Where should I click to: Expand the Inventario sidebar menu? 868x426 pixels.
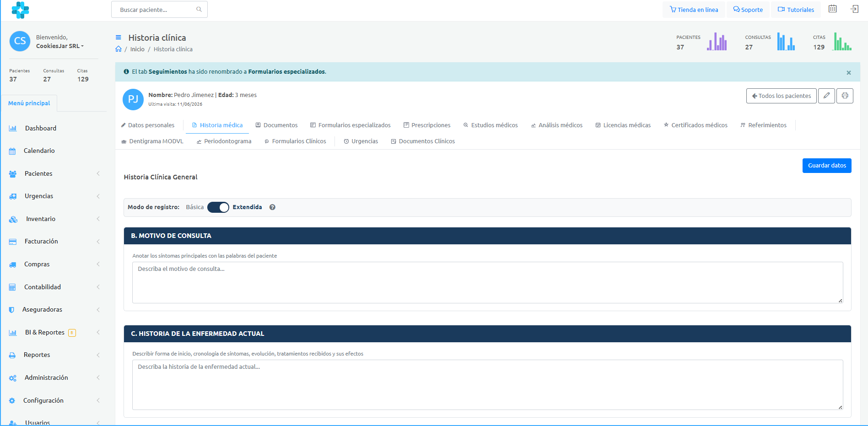(x=55, y=219)
